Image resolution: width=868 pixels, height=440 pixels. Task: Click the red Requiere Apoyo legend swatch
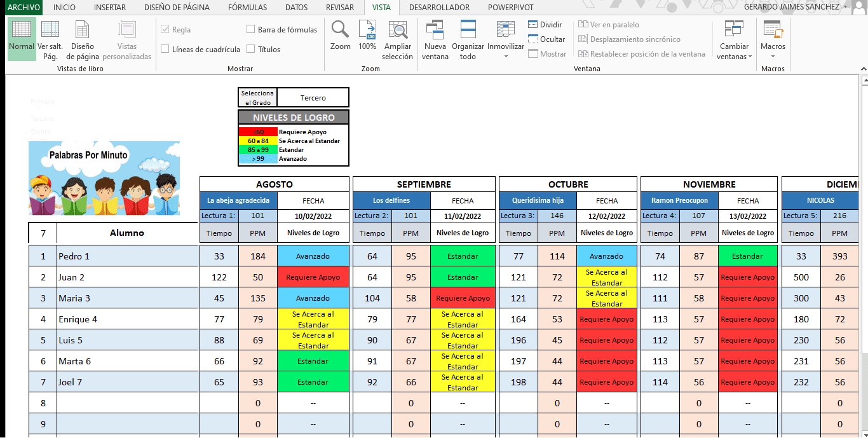pos(258,132)
